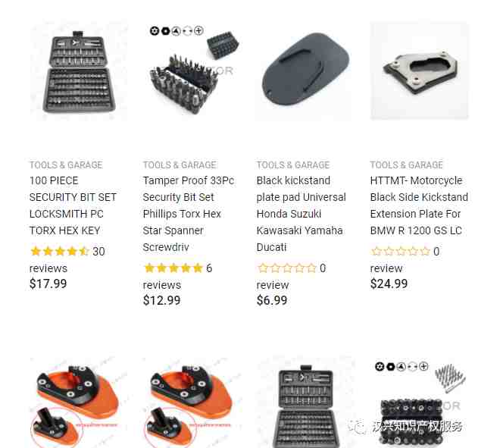This screenshot has height=448, width=478.
Task: Click empty star rating of Black kickstand pad
Action: click(287, 268)
